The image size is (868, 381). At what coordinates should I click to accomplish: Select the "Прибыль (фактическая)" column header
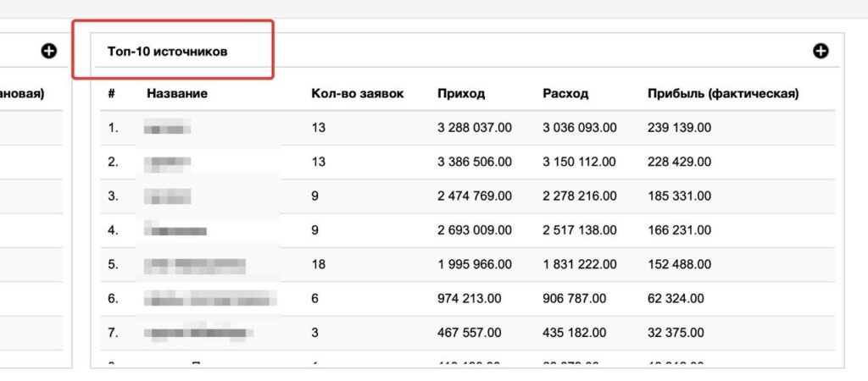pos(722,94)
